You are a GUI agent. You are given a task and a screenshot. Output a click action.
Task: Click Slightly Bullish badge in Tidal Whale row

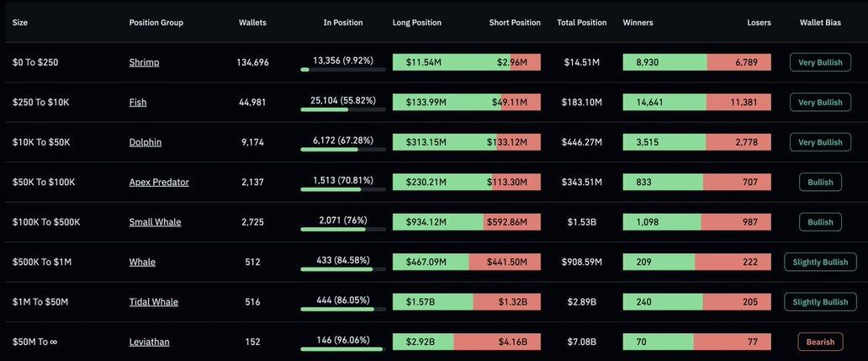820,302
